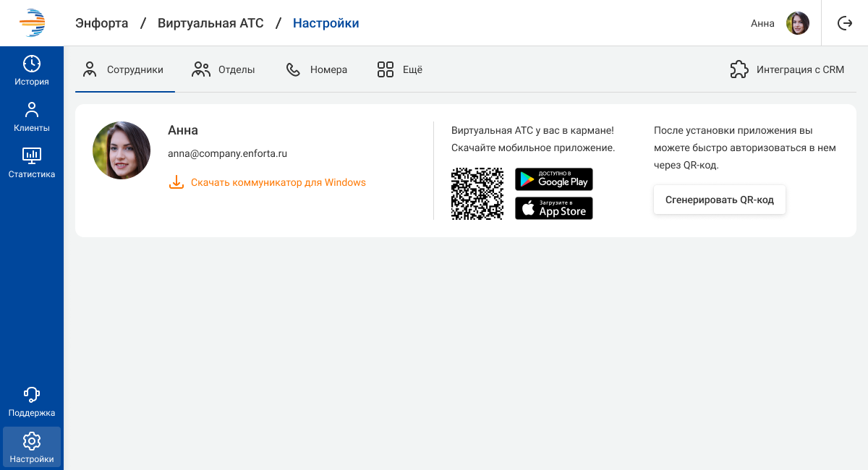Viewport: 868px width, 470px height.
Task: Open Clients section in sidebar
Action: click(32, 117)
